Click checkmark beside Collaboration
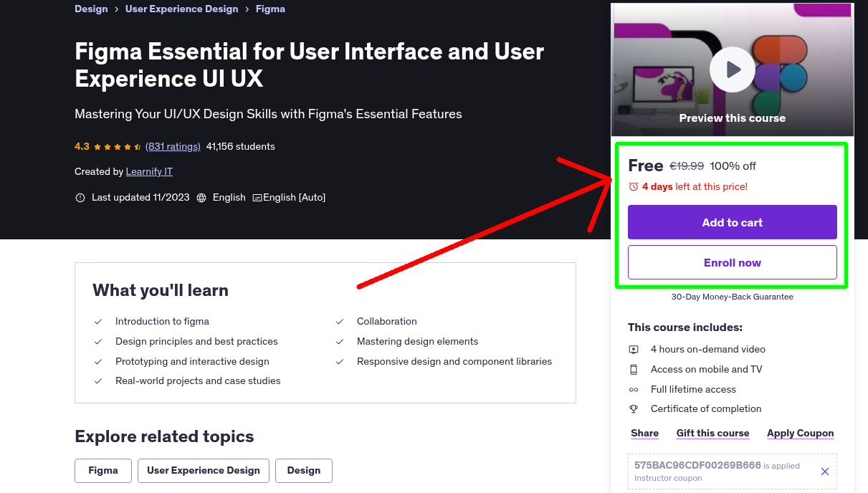Viewport: 868px width, 493px height. pyautogui.click(x=340, y=322)
